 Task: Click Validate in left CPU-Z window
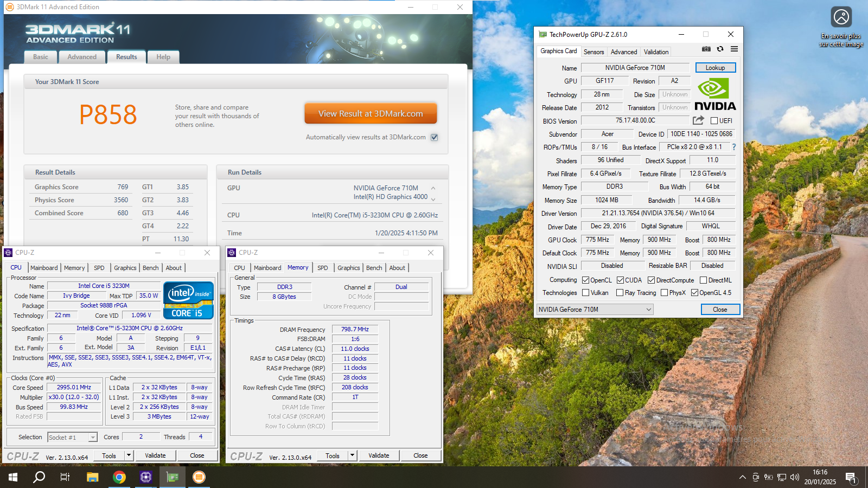155,455
